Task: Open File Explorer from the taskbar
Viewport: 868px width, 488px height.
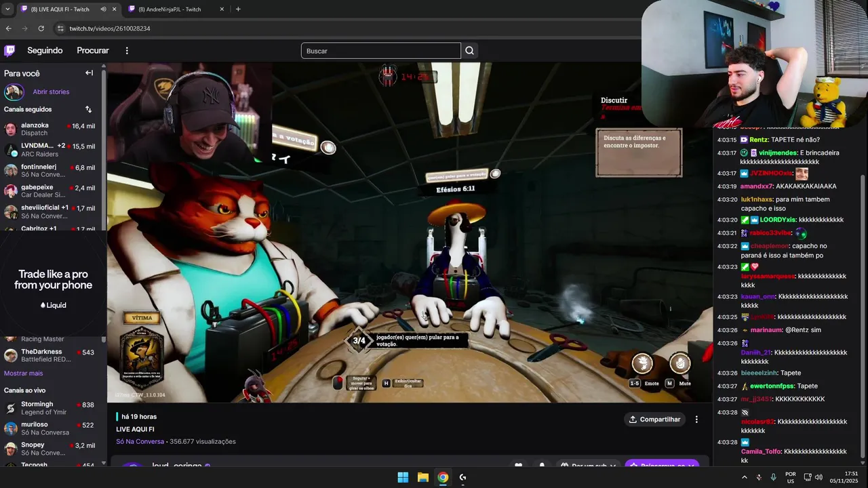Action: point(422,477)
